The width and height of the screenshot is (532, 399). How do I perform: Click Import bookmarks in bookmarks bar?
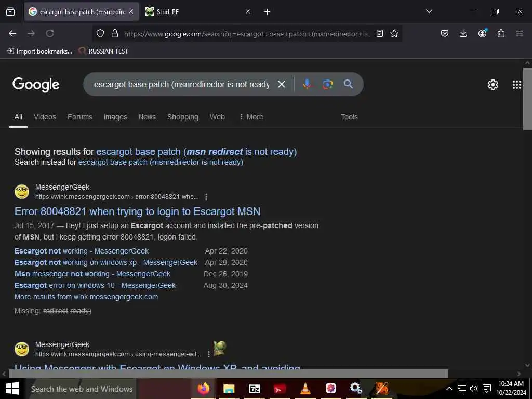tap(39, 51)
